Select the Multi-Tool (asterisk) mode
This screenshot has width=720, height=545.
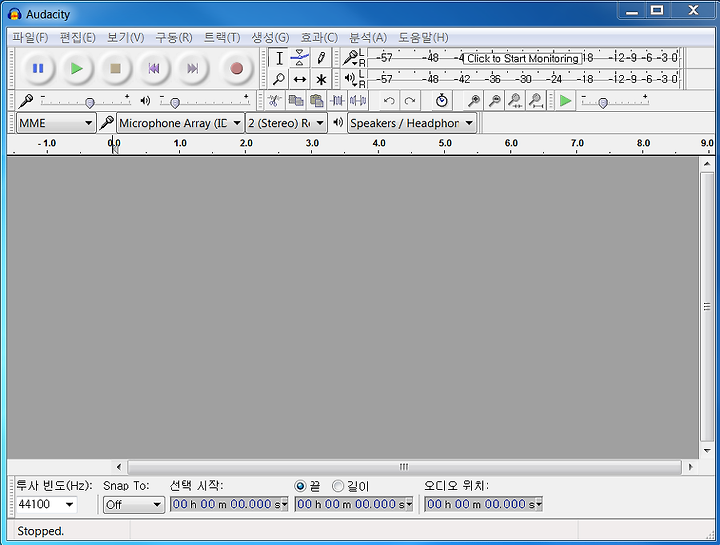[x=321, y=79]
